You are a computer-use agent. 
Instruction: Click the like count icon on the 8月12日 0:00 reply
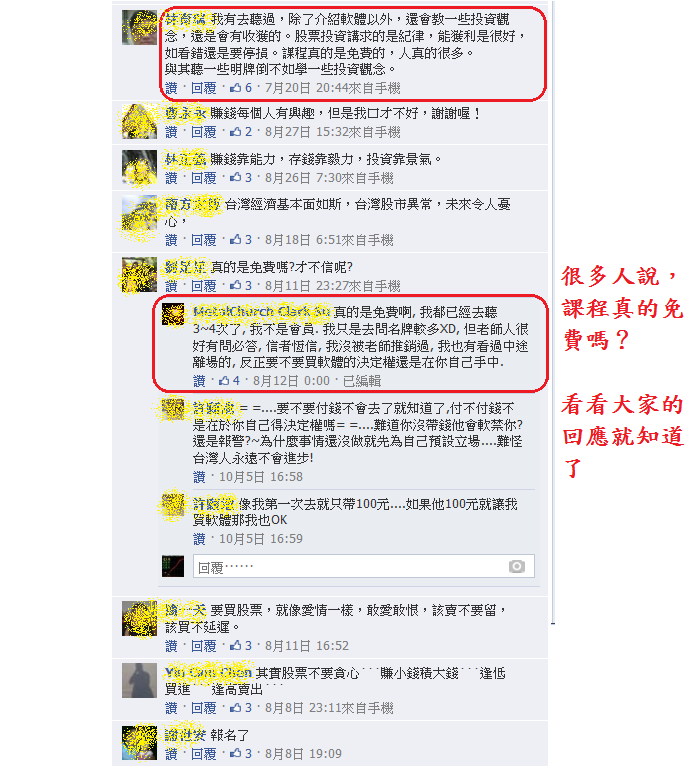tap(224, 380)
